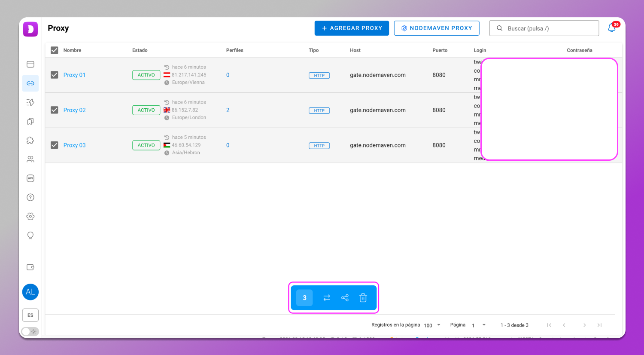The height and width of the screenshot is (355, 644).
Task: Open the Automation sidebar icon
Action: (30, 102)
